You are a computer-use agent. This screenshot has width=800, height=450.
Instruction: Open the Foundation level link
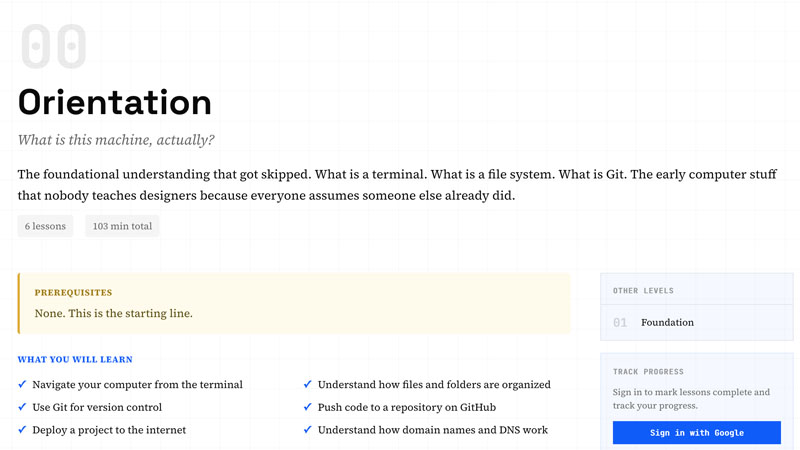point(667,323)
